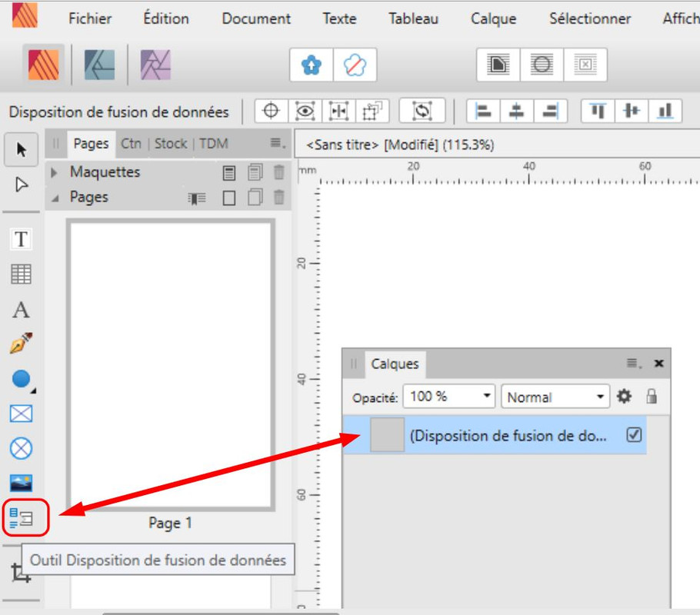Select the Pen tool
Viewport: 700px width, 615px height.
[x=21, y=343]
